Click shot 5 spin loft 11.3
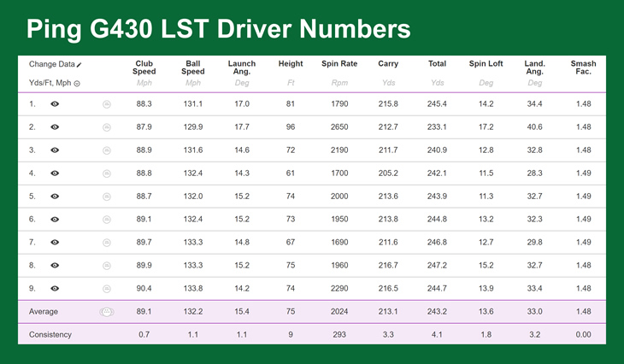 click(486, 197)
